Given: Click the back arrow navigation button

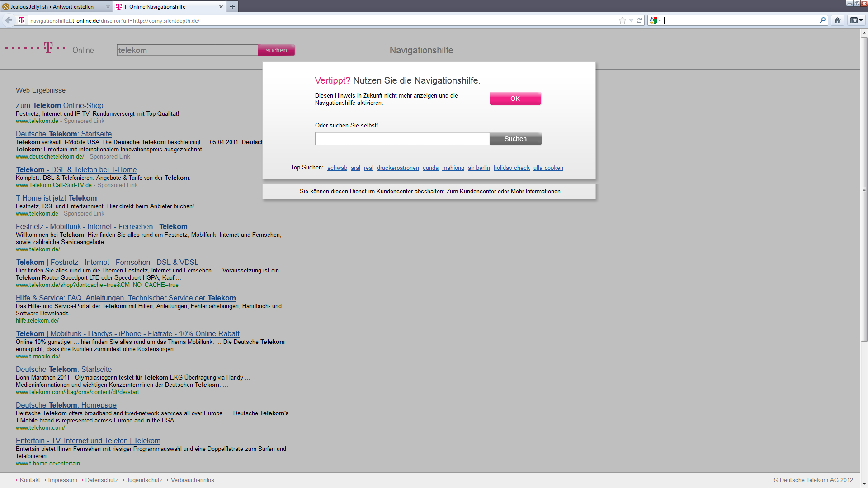Looking at the screenshot, I should pos(9,20).
